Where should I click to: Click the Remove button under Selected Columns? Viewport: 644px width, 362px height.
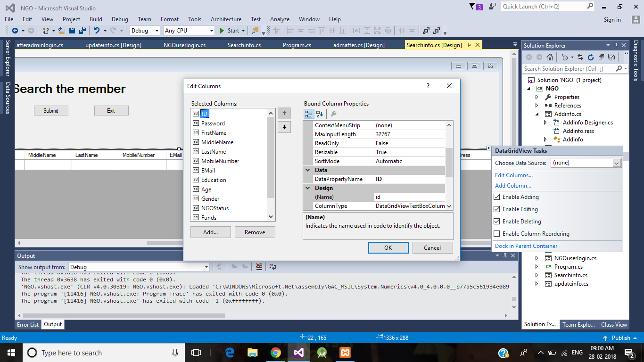[x=255, y=232]
